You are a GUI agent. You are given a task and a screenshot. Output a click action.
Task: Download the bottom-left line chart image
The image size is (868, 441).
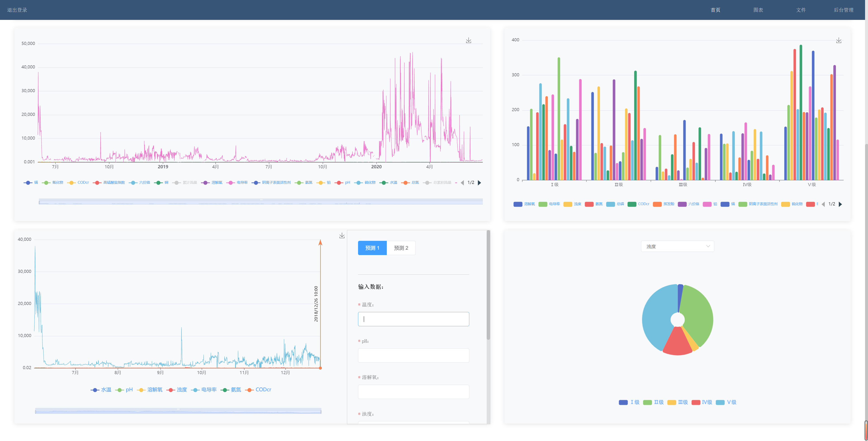point(342,235)
